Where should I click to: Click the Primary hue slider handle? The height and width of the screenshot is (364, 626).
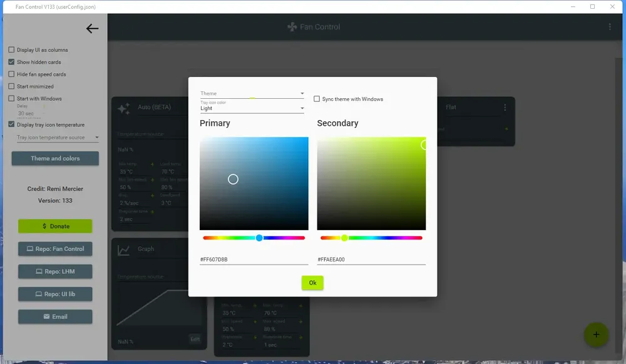[x=260, y=238]
